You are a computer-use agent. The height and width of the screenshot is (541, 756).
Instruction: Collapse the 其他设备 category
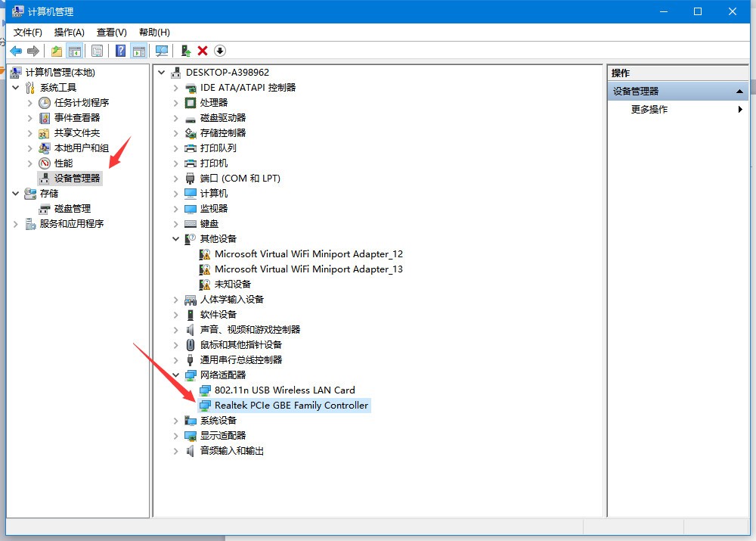(x=175, y=239)
